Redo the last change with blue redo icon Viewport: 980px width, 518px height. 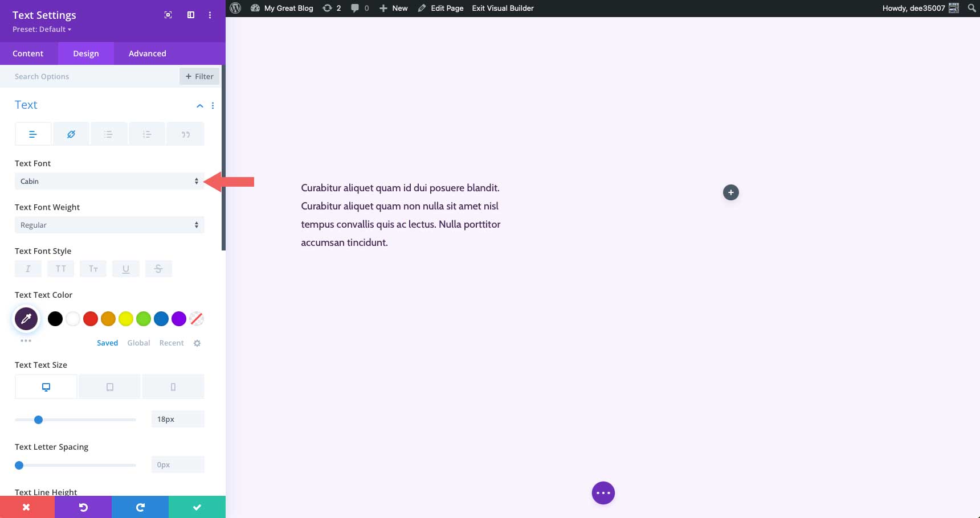tap(140, 507)
